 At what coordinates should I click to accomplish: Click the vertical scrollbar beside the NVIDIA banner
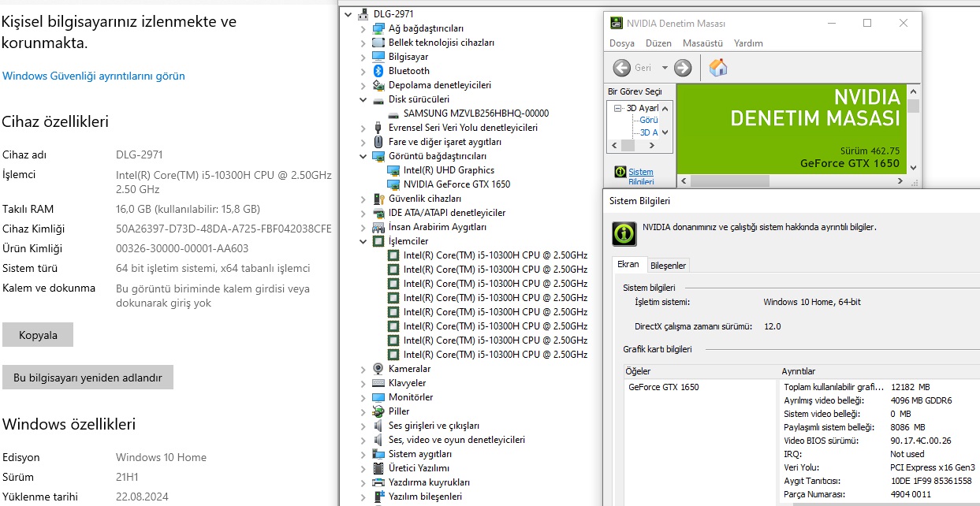[914, 129]
